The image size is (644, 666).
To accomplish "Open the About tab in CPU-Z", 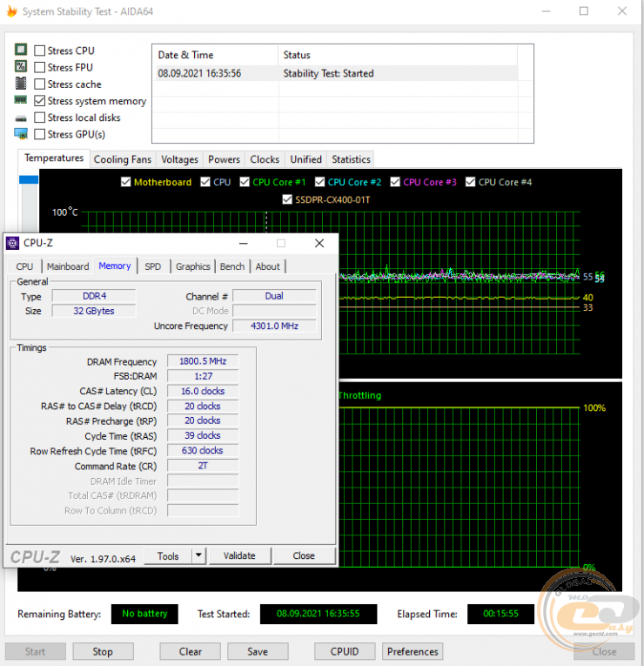I will point(268,266).
